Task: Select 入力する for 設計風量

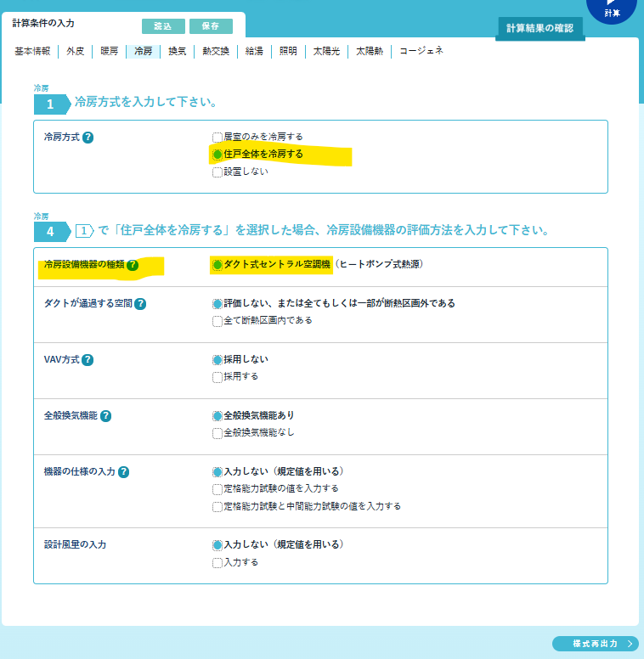Action: point(217,562)
